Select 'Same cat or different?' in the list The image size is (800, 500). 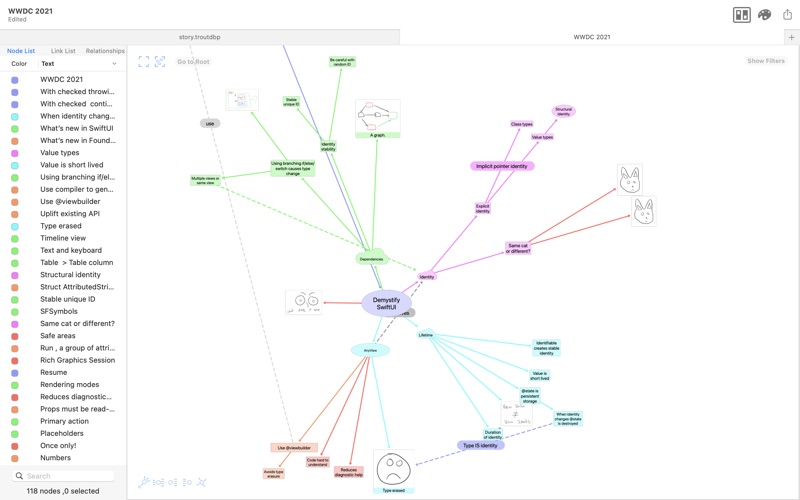[78, 324]
